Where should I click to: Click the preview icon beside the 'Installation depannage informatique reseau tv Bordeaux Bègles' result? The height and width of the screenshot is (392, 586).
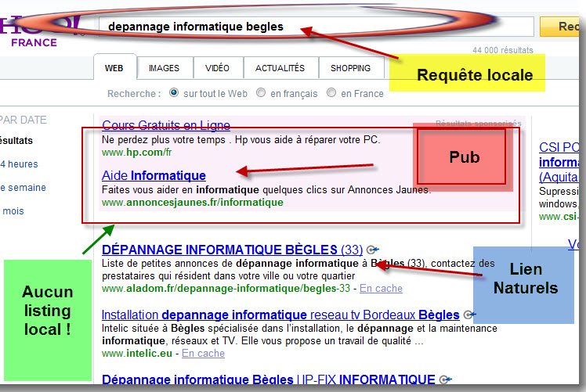pyautogui.click(x=470, y=315)
